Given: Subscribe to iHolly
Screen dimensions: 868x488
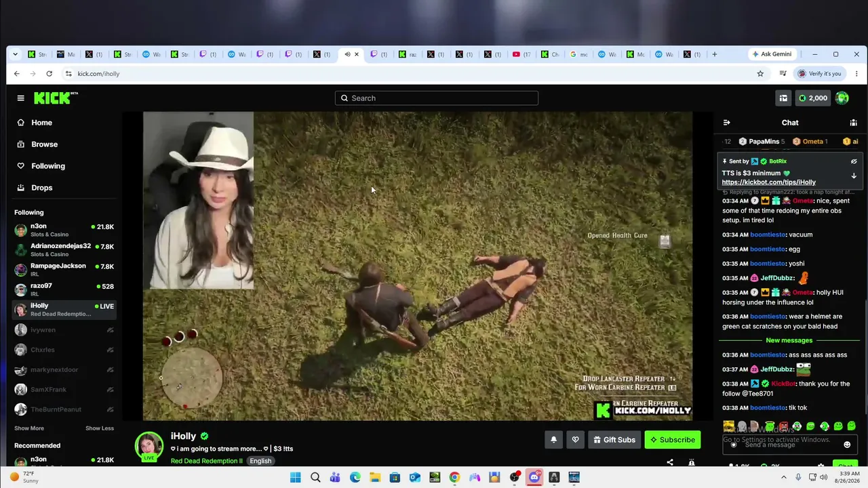Looking at the screenshot, I should tap(673, 440).
